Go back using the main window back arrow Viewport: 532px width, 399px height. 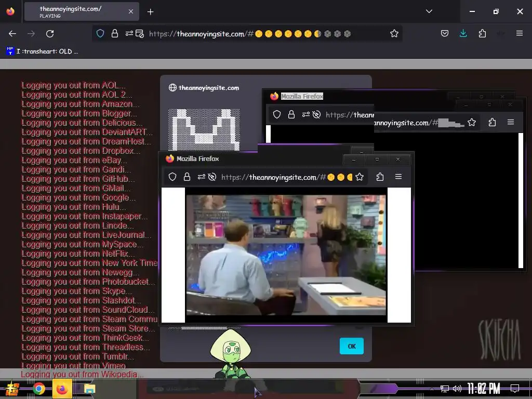click(12, 34)
